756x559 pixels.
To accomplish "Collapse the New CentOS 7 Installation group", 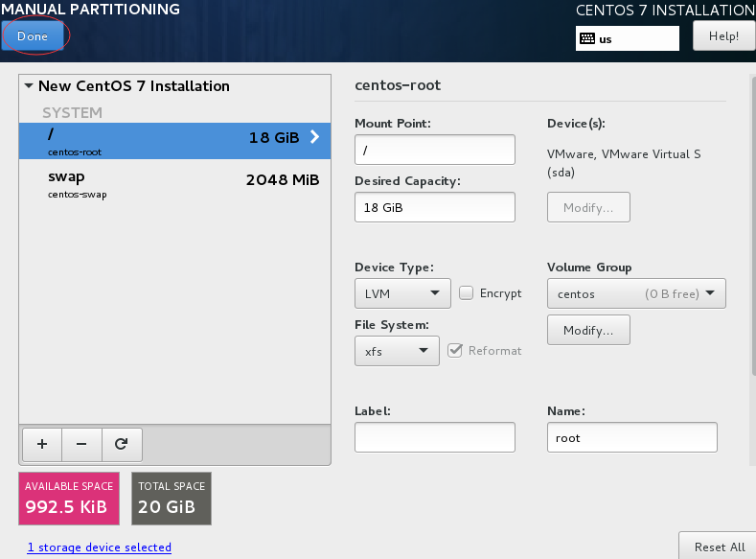I will click(x=29, y=86).
